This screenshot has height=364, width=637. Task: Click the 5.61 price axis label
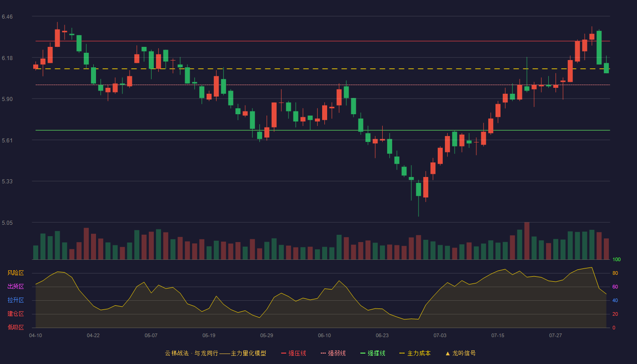click(x=7, y=141)
